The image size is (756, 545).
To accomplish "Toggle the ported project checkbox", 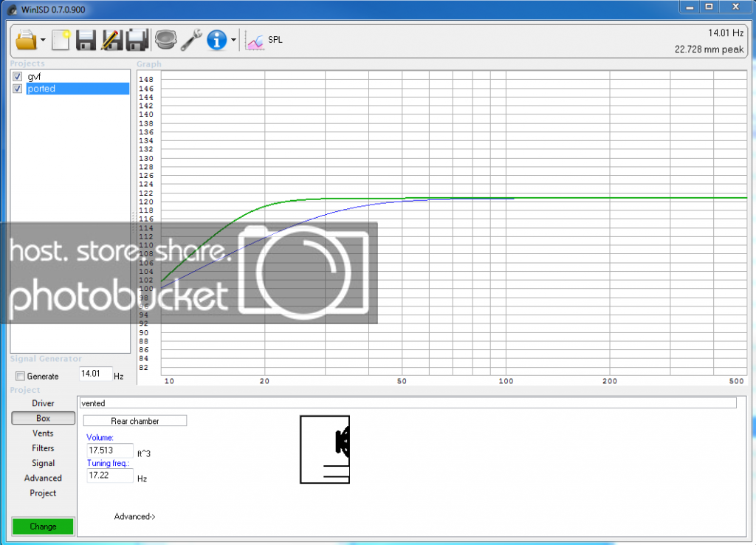I will (18, 89).
